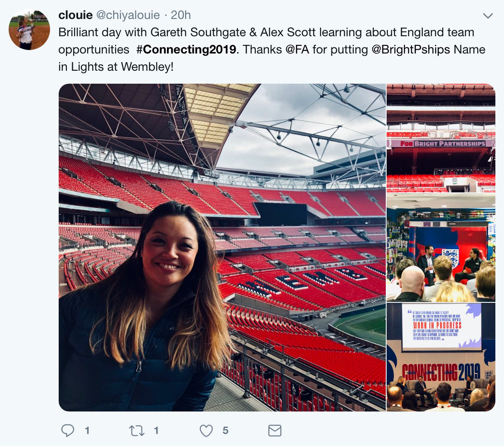The height and width of the screenshot is (446, 504).
Task: Enlarge the large Wembley stadium selfie photo
Action: (222, 247)
